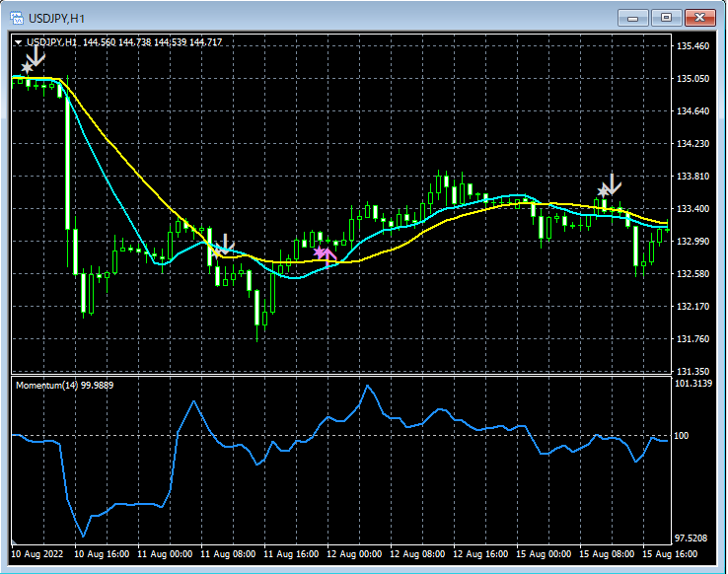728x574 pixels.
Task: Click the USDJPY,H1 OHLC price label in chart
Action: (124, 42)
